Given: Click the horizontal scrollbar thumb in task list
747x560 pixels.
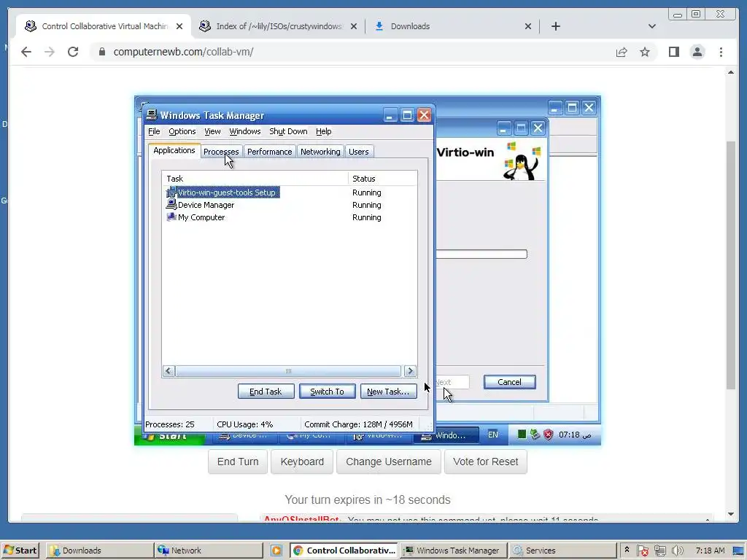Looking at the screenshot, I should pyautogui.click(x=288, y=371).
